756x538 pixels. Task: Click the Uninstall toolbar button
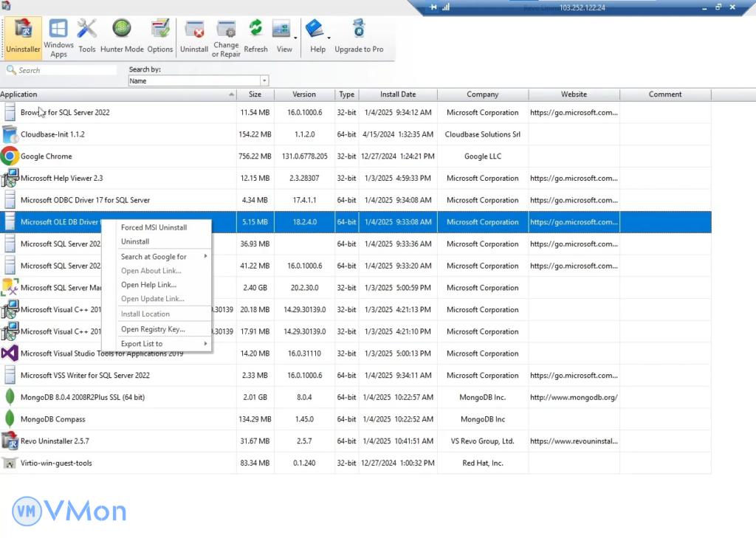coord(194,36)
